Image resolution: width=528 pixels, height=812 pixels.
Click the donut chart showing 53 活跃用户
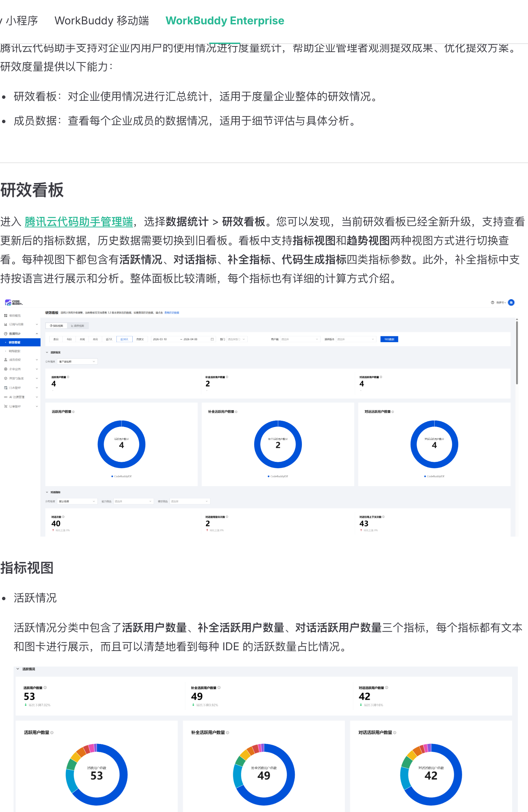(96, 774)
